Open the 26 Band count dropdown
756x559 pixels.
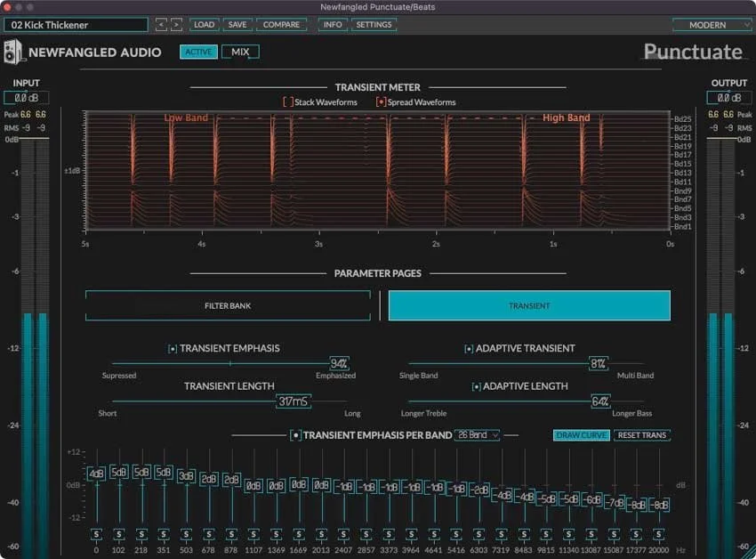[478, 435]
